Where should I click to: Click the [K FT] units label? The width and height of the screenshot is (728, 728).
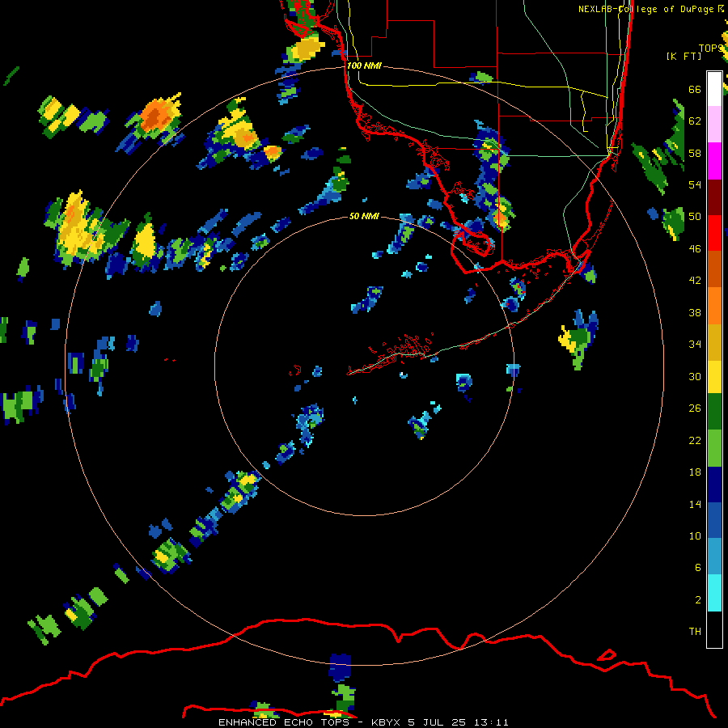[x=684, y=56]
